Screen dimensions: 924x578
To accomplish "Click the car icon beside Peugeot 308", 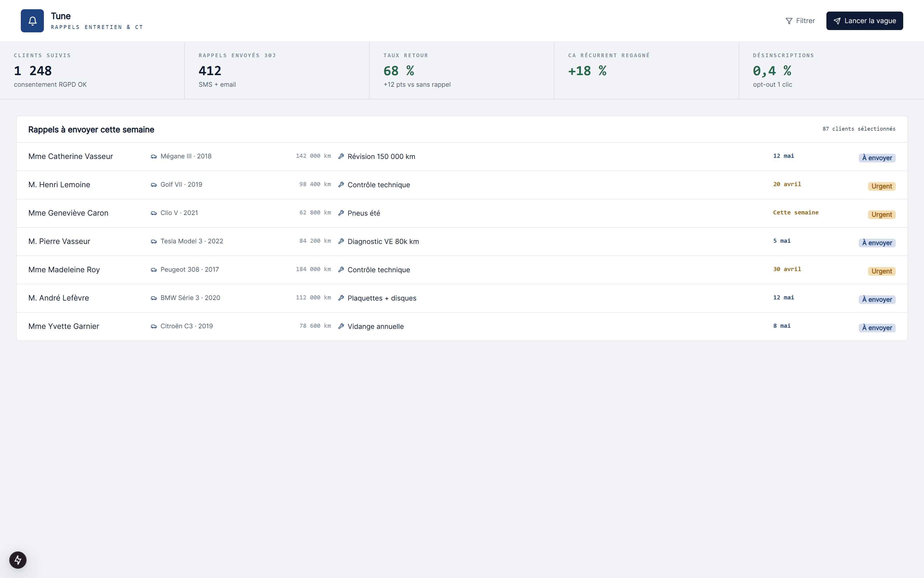I will [x=154, y=270].
